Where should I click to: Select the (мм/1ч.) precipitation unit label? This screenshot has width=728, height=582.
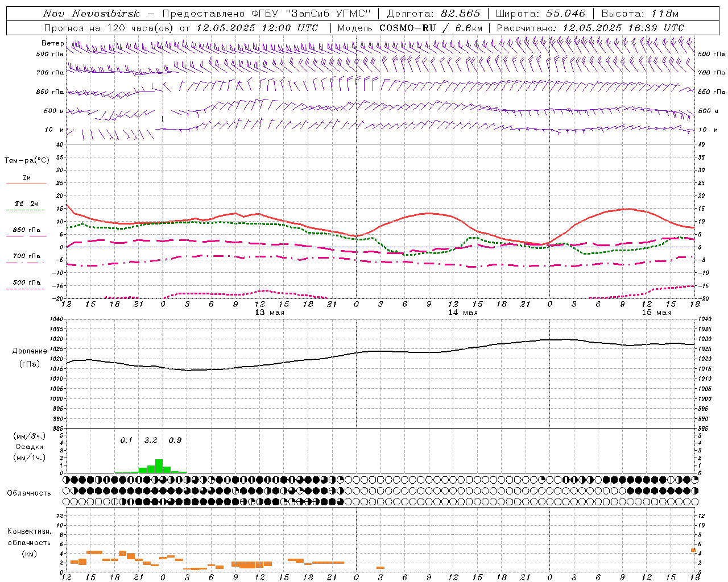(29, 458)
